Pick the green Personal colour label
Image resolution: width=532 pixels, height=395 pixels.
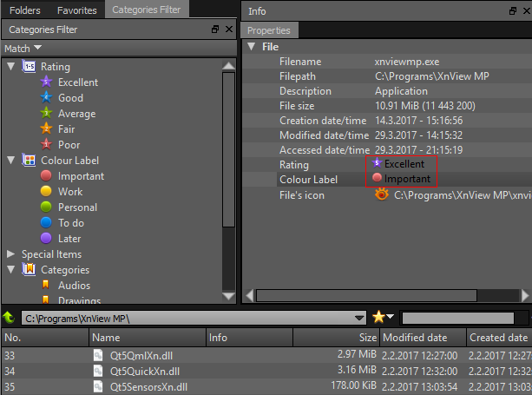click(x=46, y=207)
